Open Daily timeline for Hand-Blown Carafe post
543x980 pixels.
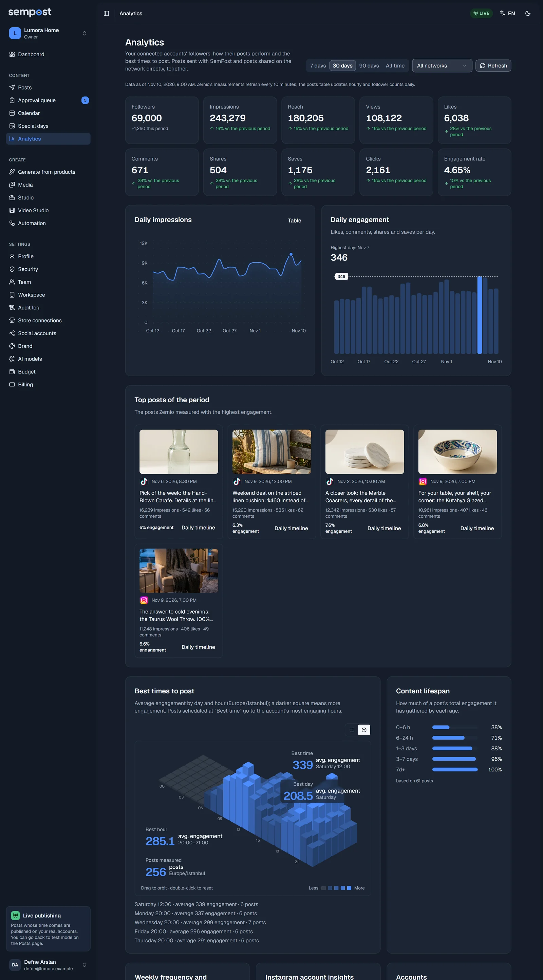click(198, 528)
